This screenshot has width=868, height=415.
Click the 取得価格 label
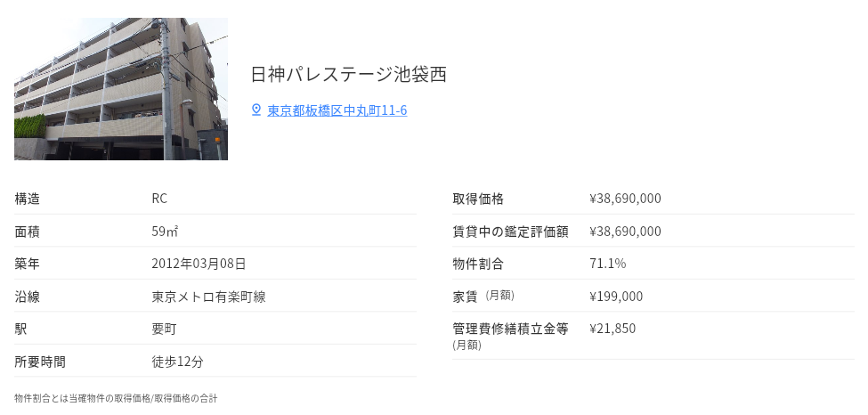click(x=478, y=199)
